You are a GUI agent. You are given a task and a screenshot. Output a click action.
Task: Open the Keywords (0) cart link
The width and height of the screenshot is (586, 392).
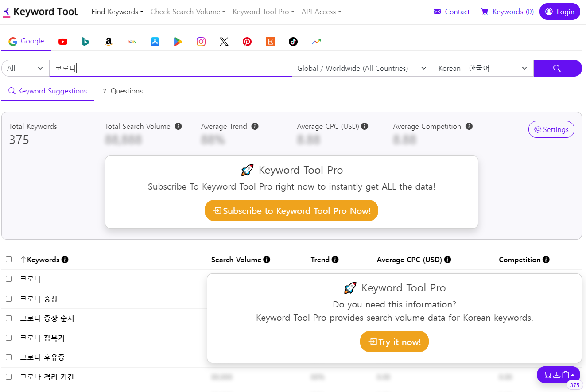(508, 12)
